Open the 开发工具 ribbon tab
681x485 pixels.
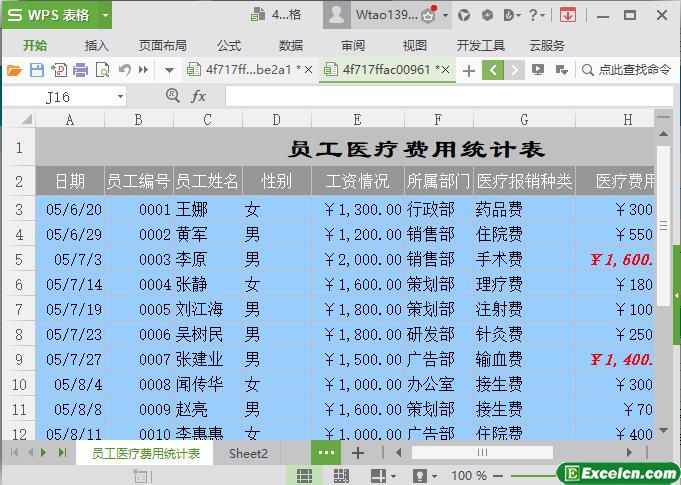tap(481, 46)
